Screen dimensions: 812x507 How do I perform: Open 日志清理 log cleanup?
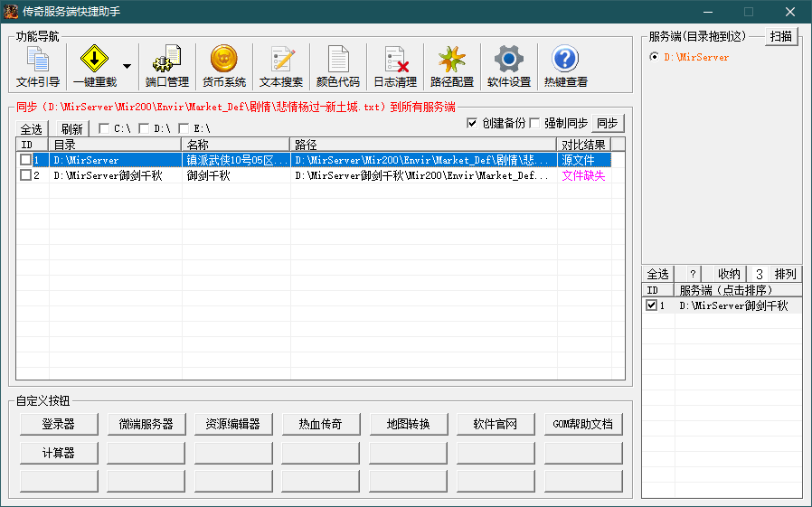(395, 67)
